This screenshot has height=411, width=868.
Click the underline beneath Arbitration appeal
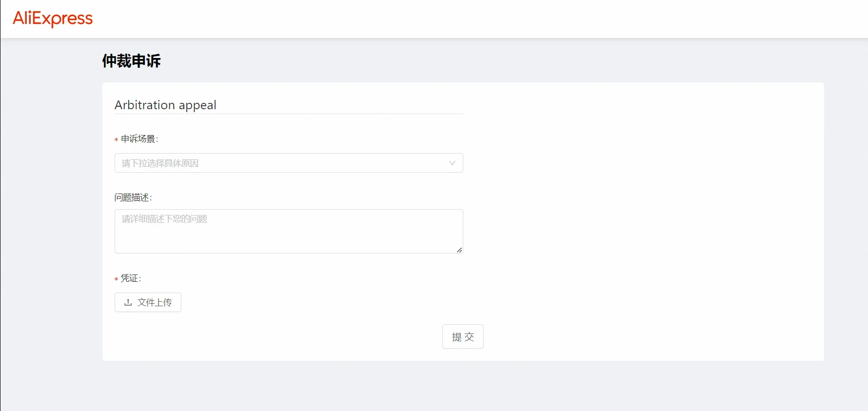pos(288,113)
